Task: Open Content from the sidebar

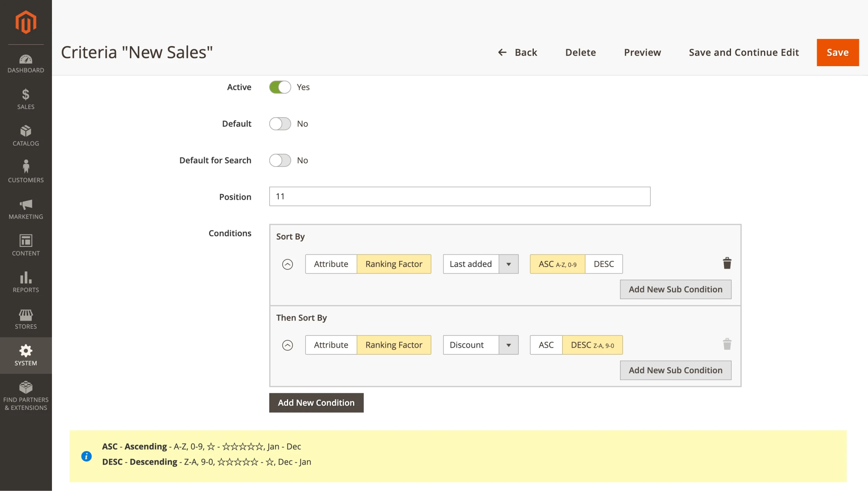Action: [26, 244]
